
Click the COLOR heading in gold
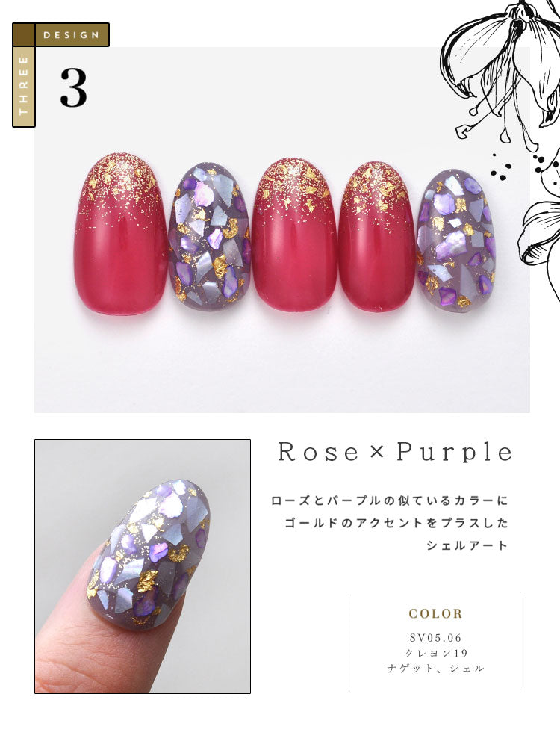(435, 613)
